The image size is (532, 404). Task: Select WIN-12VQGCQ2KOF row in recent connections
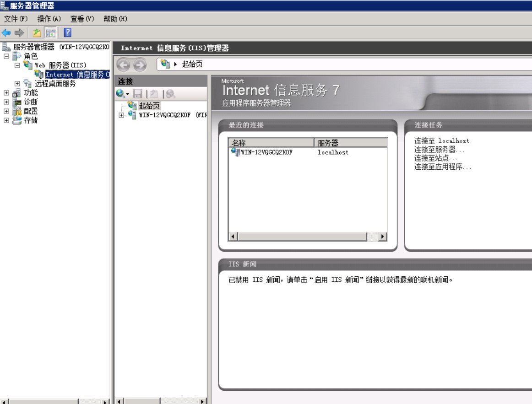[x=308, y=152]
